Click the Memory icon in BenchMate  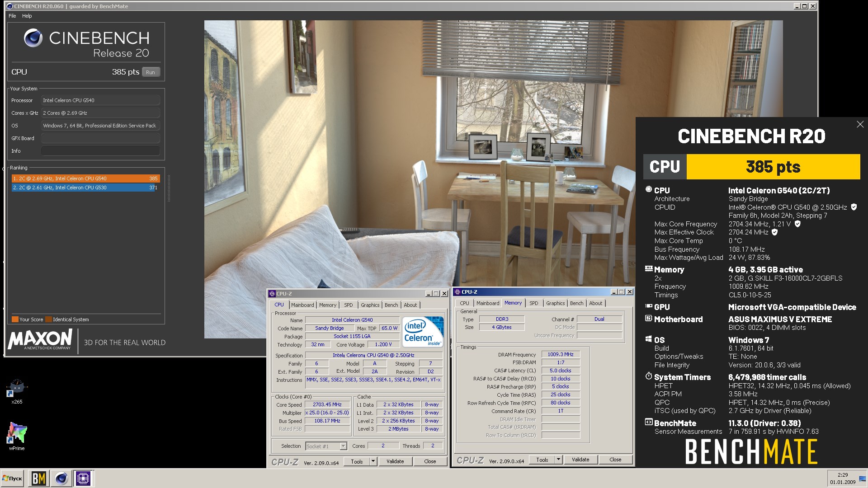[x=648, y=269]
